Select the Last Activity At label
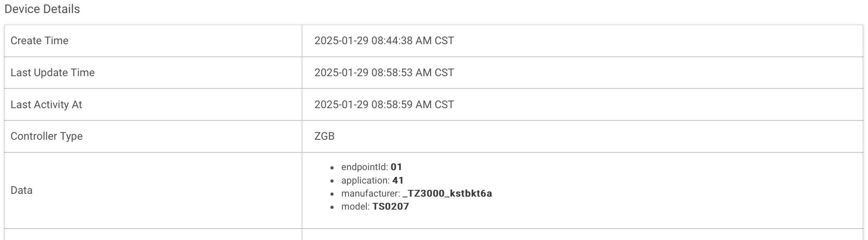This screenshot has height=240, width=868. tap(46, 105)
